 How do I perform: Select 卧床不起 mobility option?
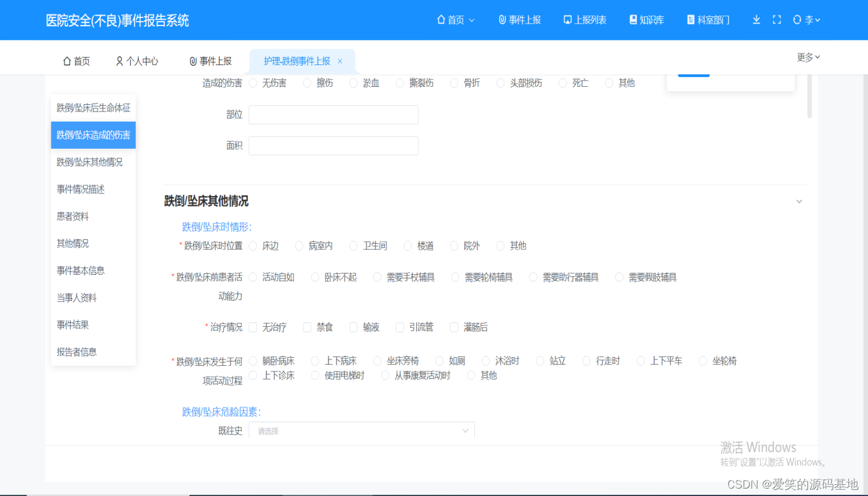coord(316,277)
